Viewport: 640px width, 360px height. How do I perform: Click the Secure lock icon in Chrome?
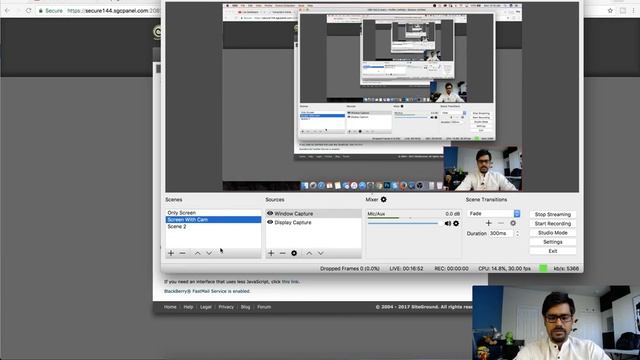(40, 11)
